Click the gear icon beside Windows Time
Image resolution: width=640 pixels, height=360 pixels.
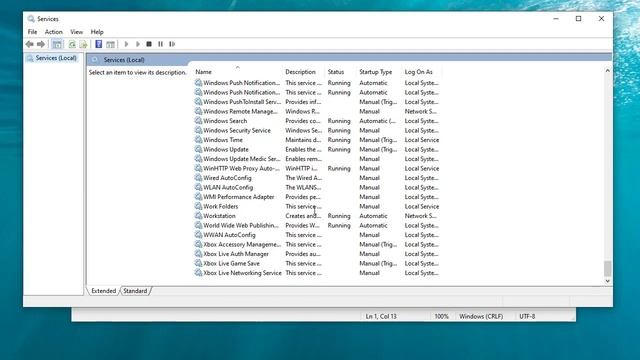[198, 140]
